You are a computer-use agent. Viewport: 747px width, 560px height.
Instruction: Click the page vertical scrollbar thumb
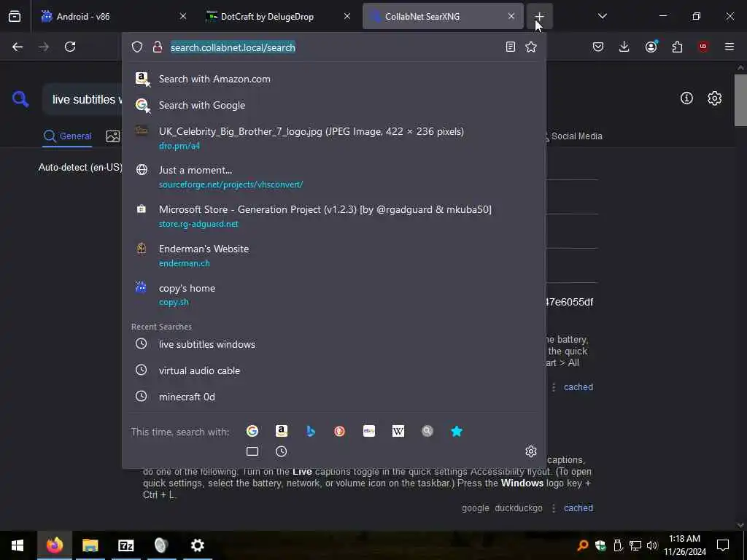740,100
